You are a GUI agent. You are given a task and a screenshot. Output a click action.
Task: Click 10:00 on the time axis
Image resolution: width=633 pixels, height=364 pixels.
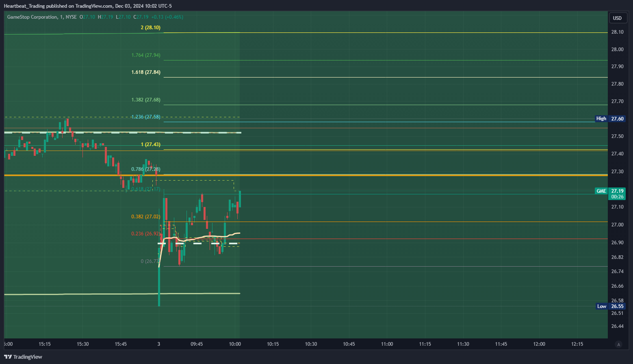click(235, 344)
